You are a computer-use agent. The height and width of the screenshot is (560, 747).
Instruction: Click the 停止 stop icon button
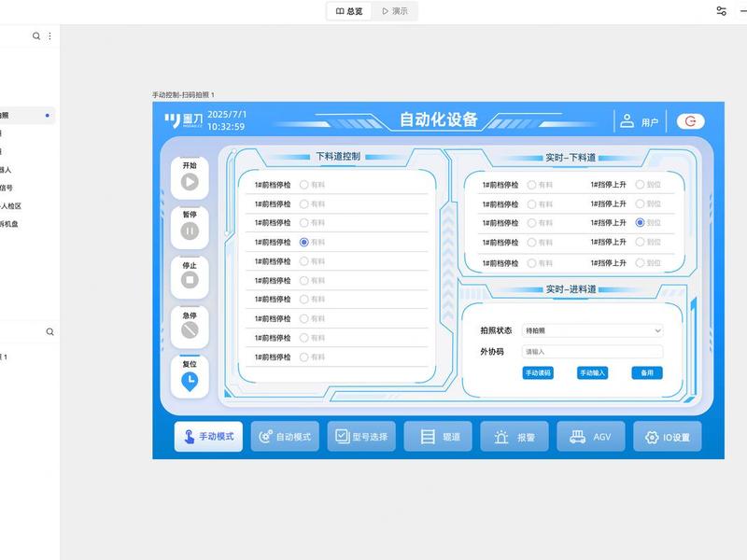pyautogui.click(x=190, y=280)
